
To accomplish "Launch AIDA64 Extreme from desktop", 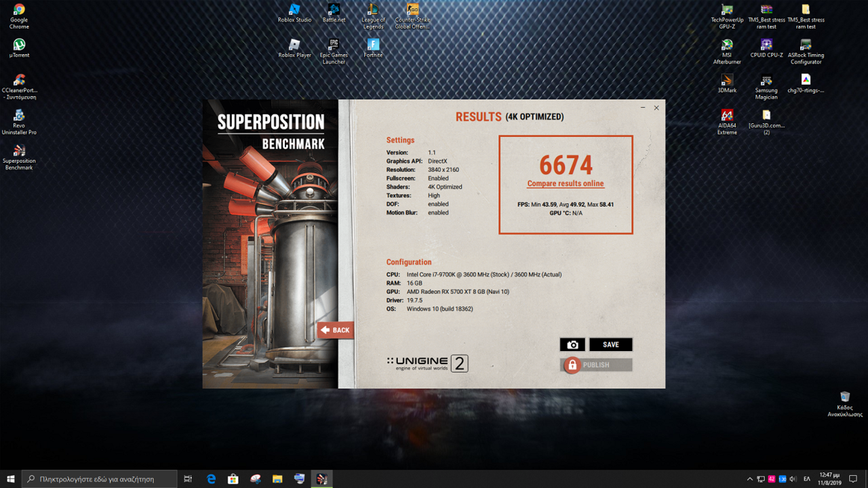I will [x=727, y=122].
